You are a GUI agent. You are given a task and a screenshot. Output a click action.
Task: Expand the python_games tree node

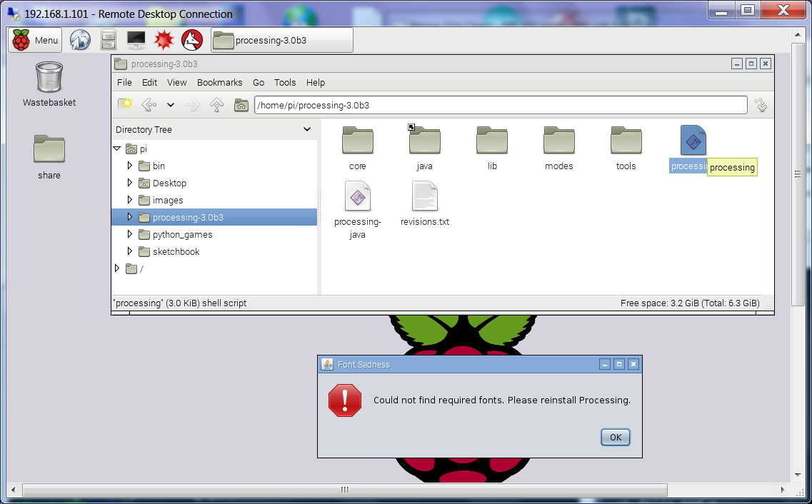coord(129,234)
